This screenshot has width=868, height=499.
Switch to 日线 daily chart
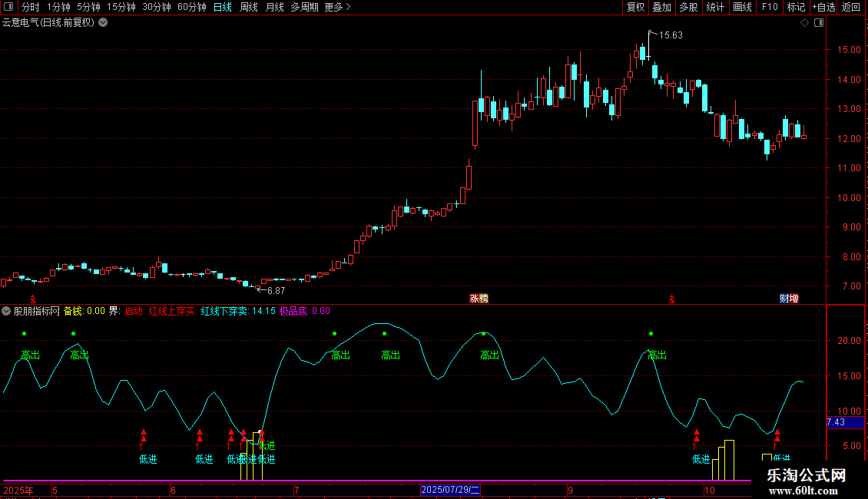pyautogui.click(x=223, y=7)
